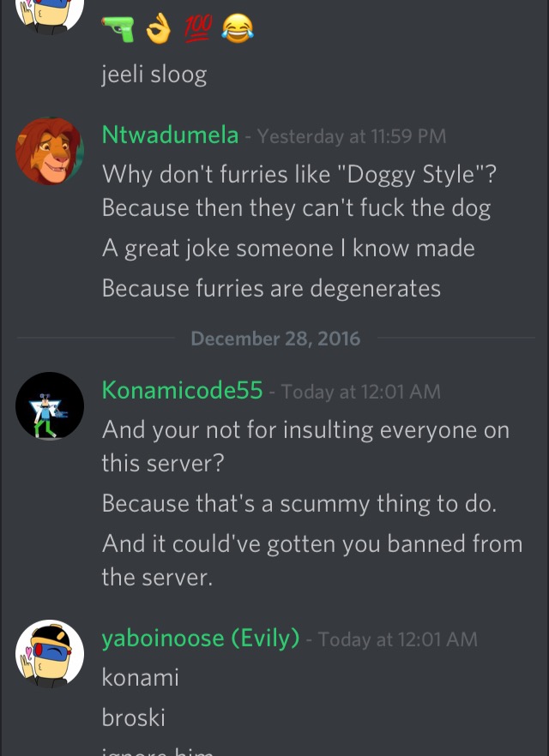This screenshot has height=756, width=549.
Task: Click the green water pistol emoji
Action: coord(118,30)
